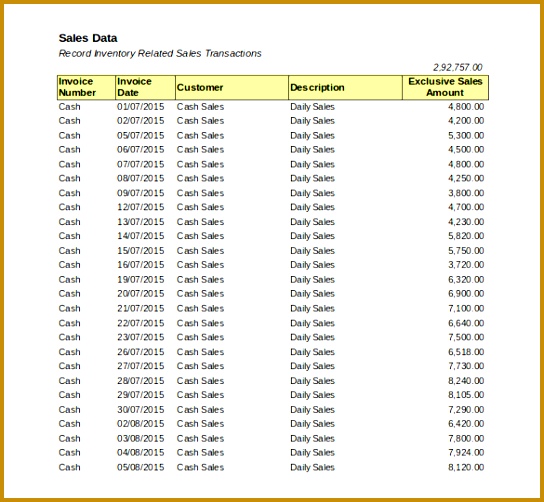Image resolution: width=544 pixels, height=502 pixels.
Task: Select the date cell 12/07/2015
Action: [x=141, y=207]
